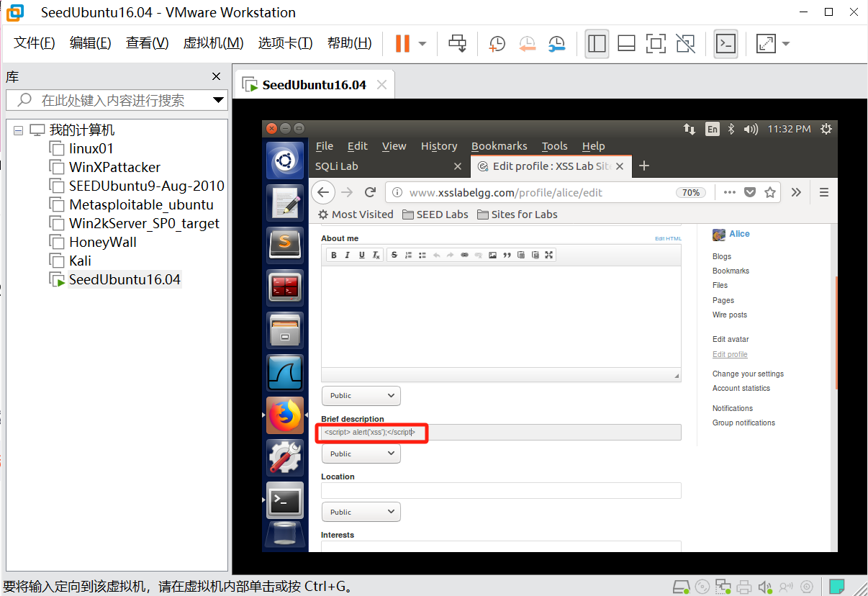Toggle italic in About me editor
This screenshot has width=868, height=596.
coord(348,255)
